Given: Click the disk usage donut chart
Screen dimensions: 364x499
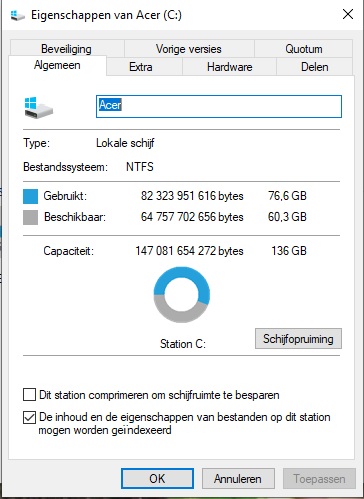Looking at the screenshot, I should coord(182,295).
